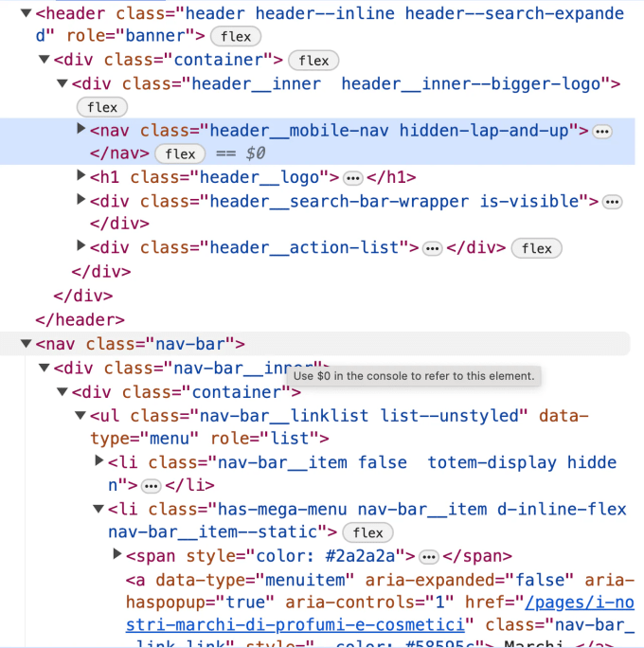644x648 pixels.
Task: Collapse the nav class nav-bar node
Action: [x=26, y=344]
